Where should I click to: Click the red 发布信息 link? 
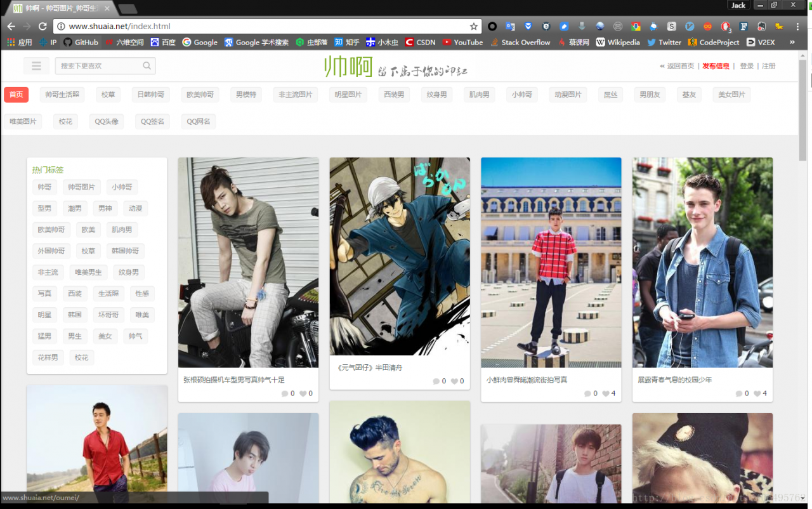tap(716, 66)
